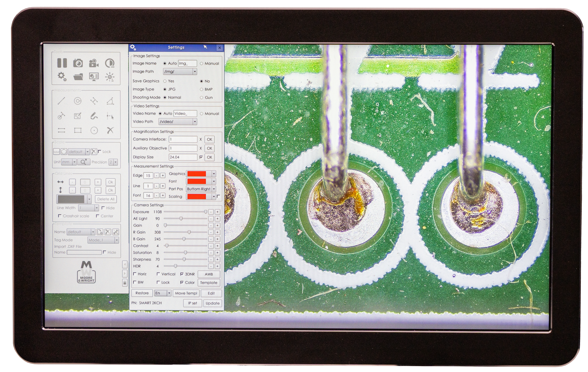Open the monitor presentation icon in Tools
The height and width of the screenshot is (372, 588).
(94, 77)
